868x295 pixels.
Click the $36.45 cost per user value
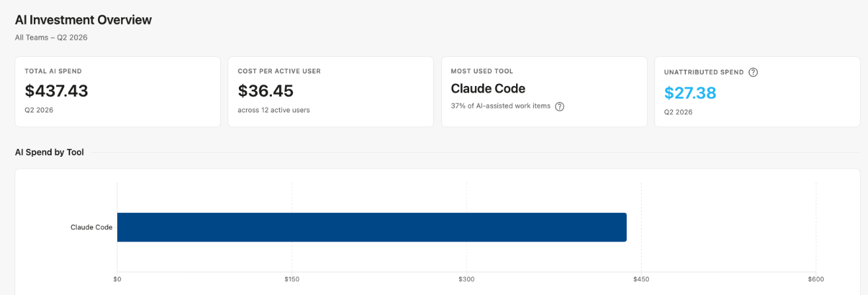pyautogui.click(x=265, y=91)
